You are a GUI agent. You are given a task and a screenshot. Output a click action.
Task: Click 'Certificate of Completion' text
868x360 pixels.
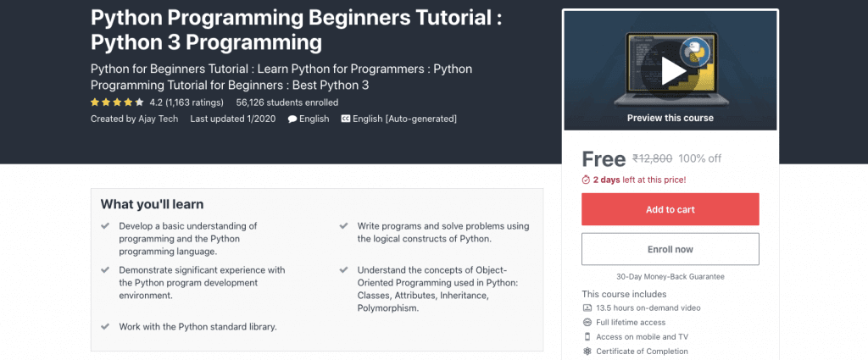[643, 351]
